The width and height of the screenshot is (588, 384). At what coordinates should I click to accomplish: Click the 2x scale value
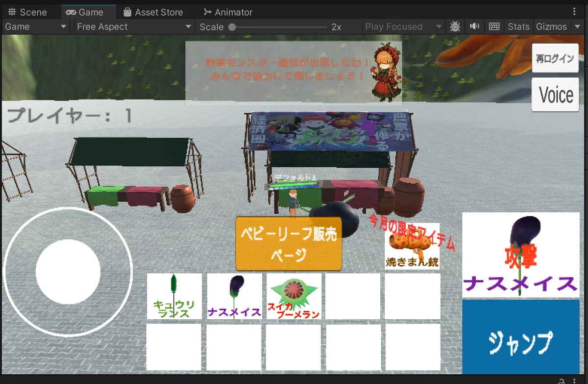pyautogui.click(x=336, y=27)
